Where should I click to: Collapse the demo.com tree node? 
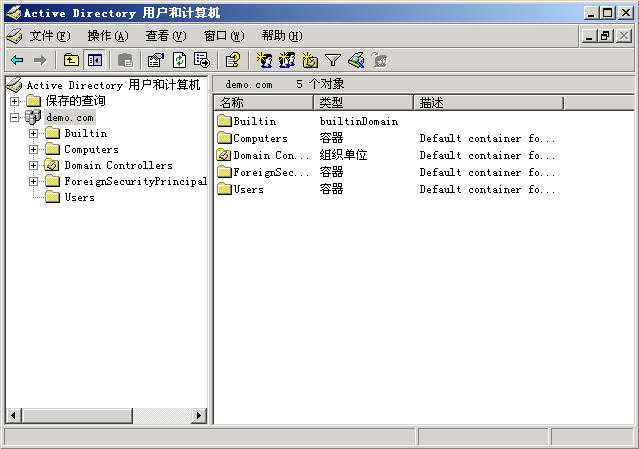14,118
